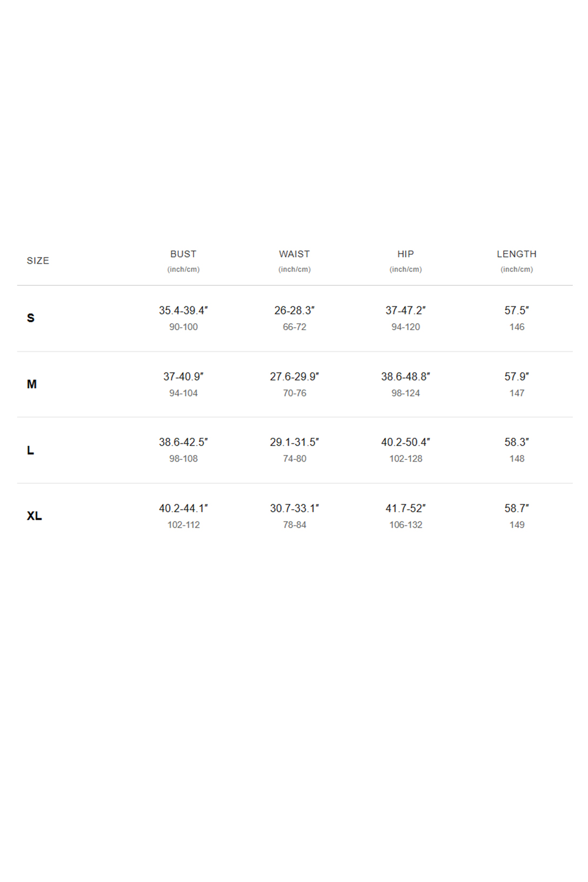Click the 26-28.3" waist measurement
The height and width of the screenshot is (882, 588).
[295, 310]
